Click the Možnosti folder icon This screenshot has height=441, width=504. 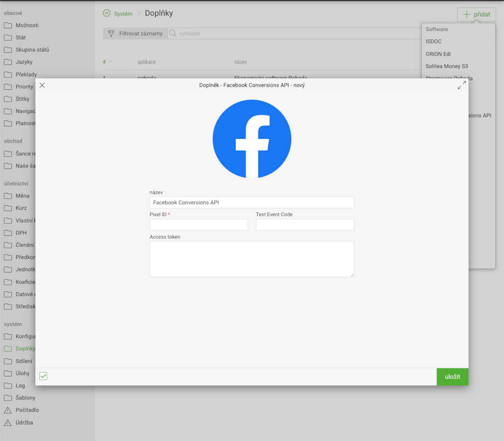pyautogui.click(x=8, y=25)
